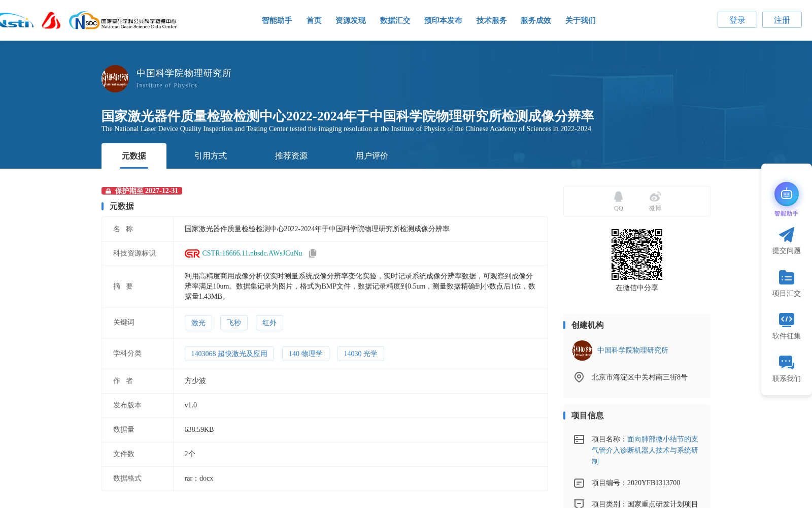Click the 在微信中分享 caption

coord(637,288)
